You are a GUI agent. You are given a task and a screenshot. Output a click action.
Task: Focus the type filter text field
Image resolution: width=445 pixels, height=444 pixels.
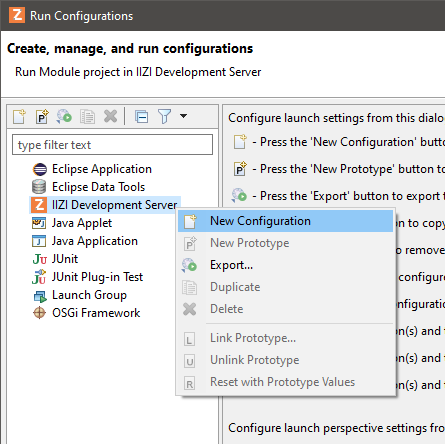(x=112, y=145)
